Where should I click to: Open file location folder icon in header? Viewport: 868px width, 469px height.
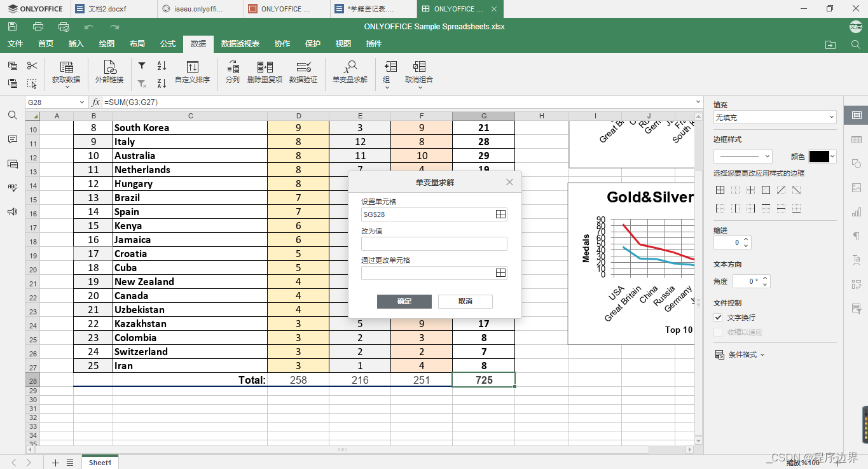coord(830,44)
